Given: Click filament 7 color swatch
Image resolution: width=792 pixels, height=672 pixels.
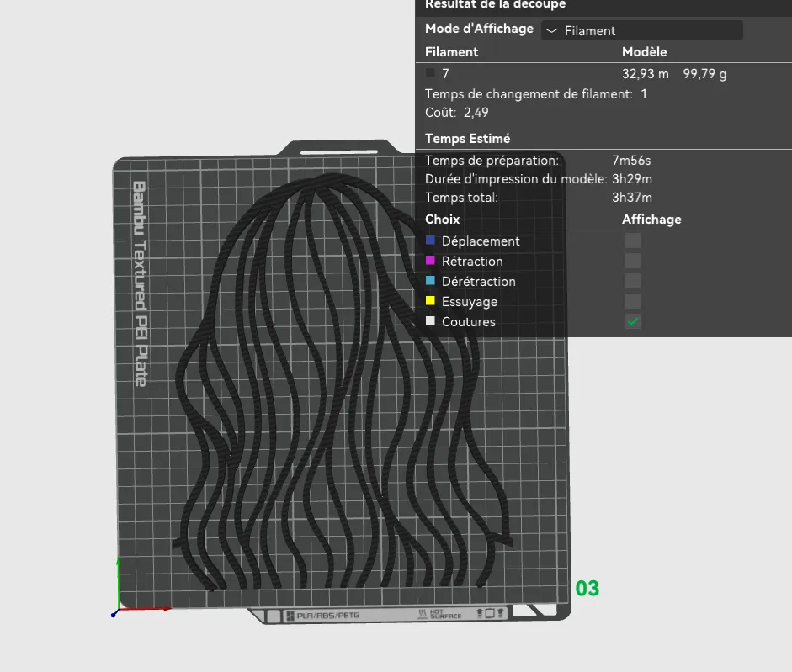Looking at the screenshot, I should pyautogui.click(x=430, y=73).
